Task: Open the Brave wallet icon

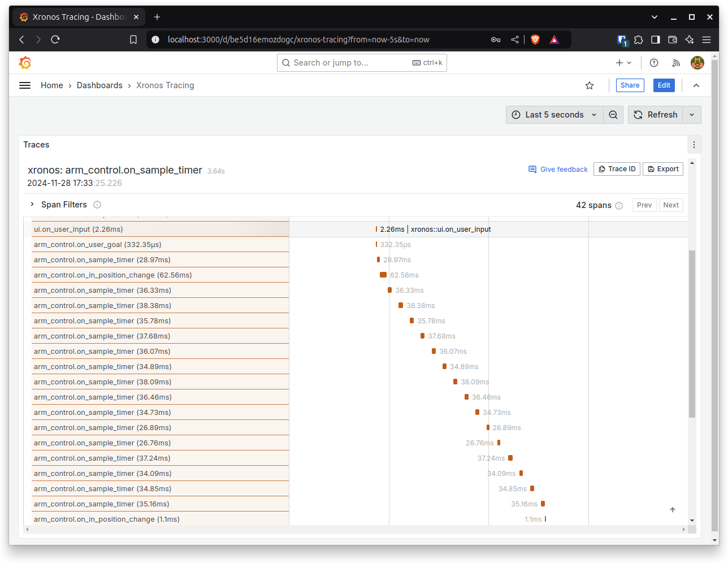Action: (x=673, y=40)
